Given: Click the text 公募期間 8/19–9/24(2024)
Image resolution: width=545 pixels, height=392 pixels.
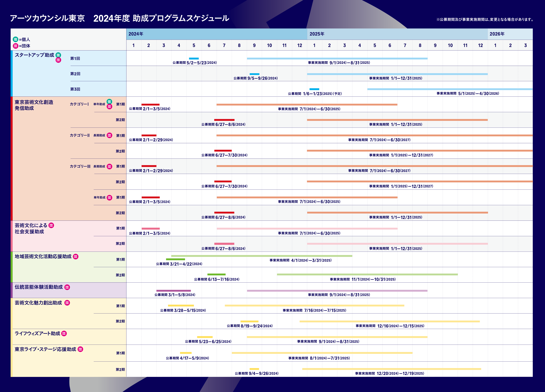Looking at the screenshot, I should [x=250, y=326].
